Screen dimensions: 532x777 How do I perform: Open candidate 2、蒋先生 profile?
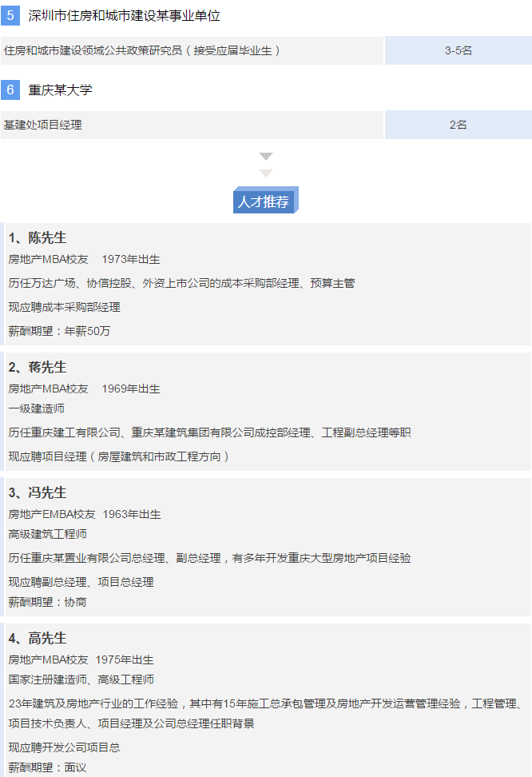pyautogui.click(x=38, y=367)
